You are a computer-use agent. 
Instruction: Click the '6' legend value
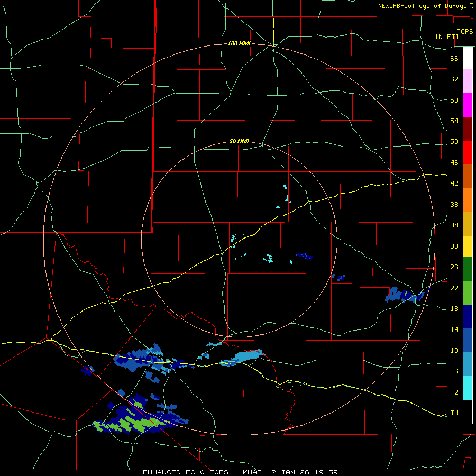(456, 371)
